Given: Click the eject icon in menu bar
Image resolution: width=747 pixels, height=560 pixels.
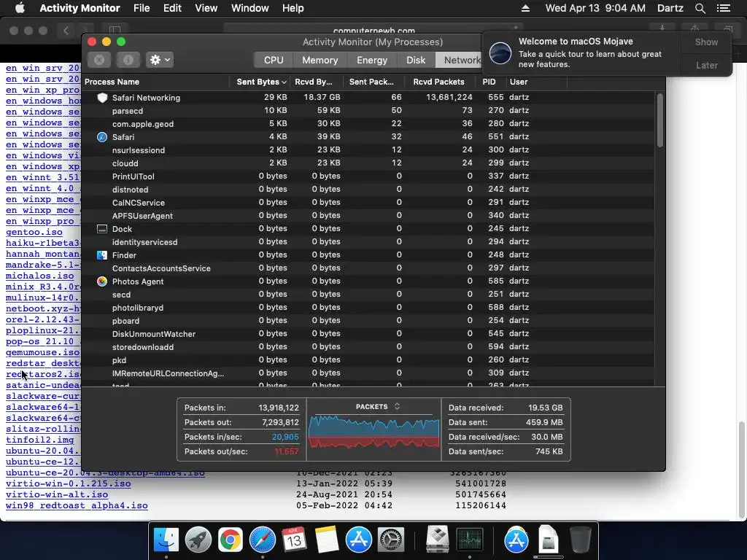Looking at the screenshot, I should (525, 8).
